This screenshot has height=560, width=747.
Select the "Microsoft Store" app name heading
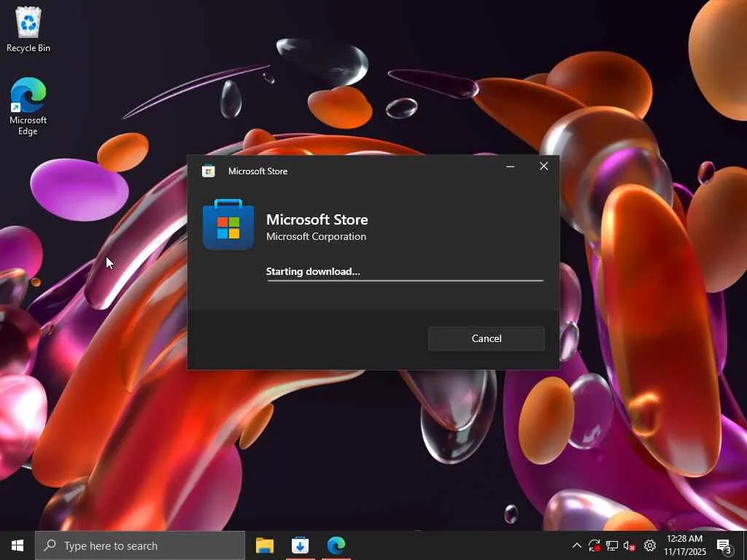click(317, 219)
